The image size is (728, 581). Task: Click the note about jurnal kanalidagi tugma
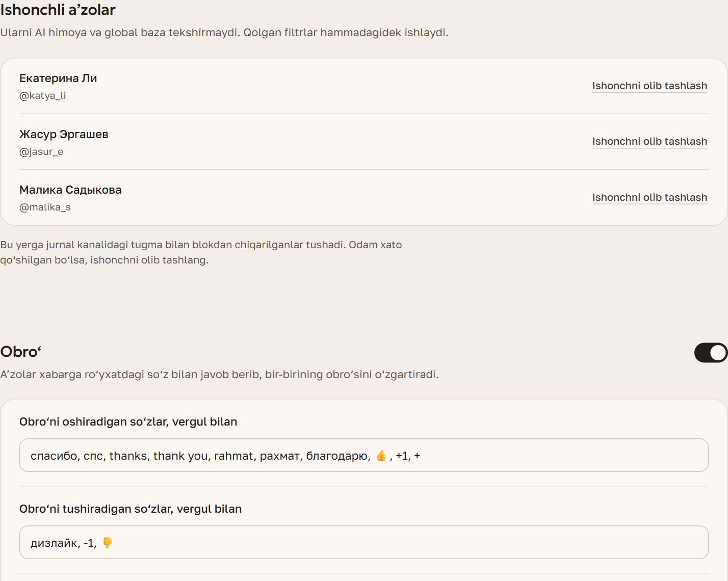[201, 252]
